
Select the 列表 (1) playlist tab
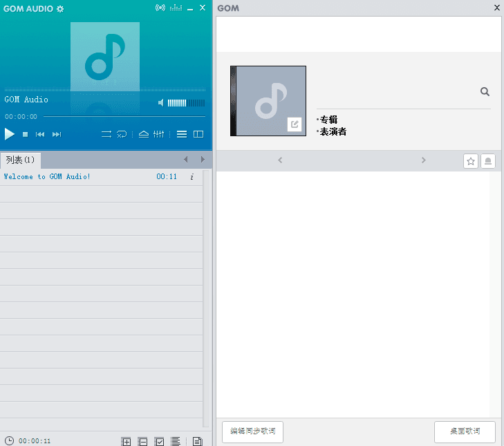pyautogui.click(x=20, y=160)
